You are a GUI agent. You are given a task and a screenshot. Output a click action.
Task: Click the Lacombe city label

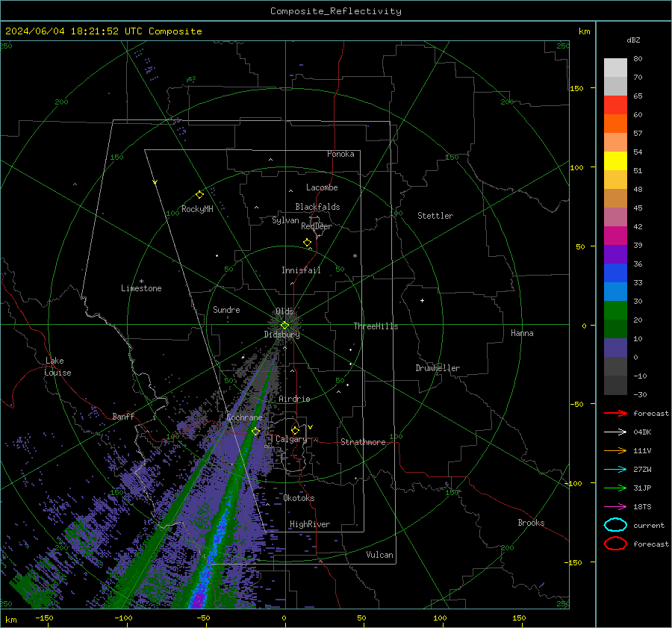[x=322, y=187]
